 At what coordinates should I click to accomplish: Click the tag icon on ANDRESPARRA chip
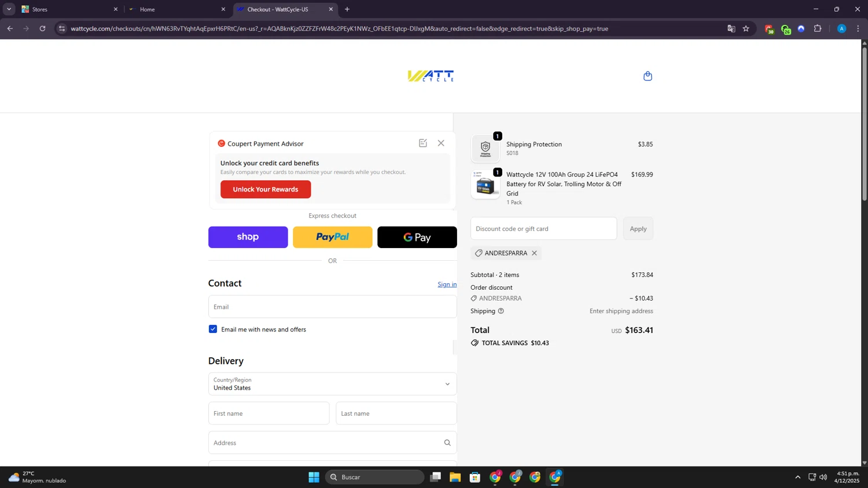click(479, 253)
